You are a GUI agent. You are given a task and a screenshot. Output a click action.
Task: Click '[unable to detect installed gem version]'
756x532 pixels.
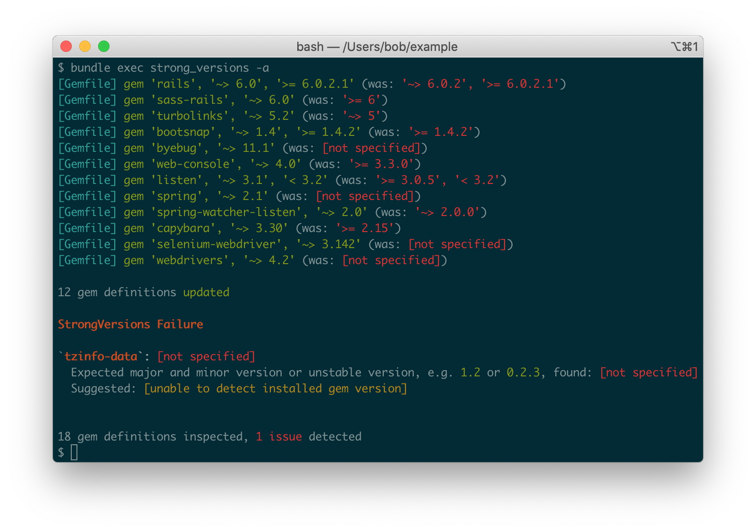coord(276,389)
